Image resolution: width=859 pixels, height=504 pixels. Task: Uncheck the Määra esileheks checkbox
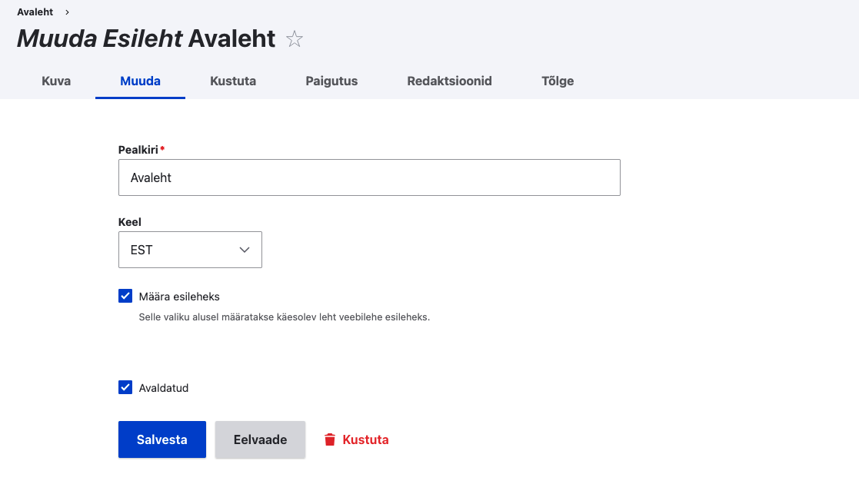pos(125,296)
